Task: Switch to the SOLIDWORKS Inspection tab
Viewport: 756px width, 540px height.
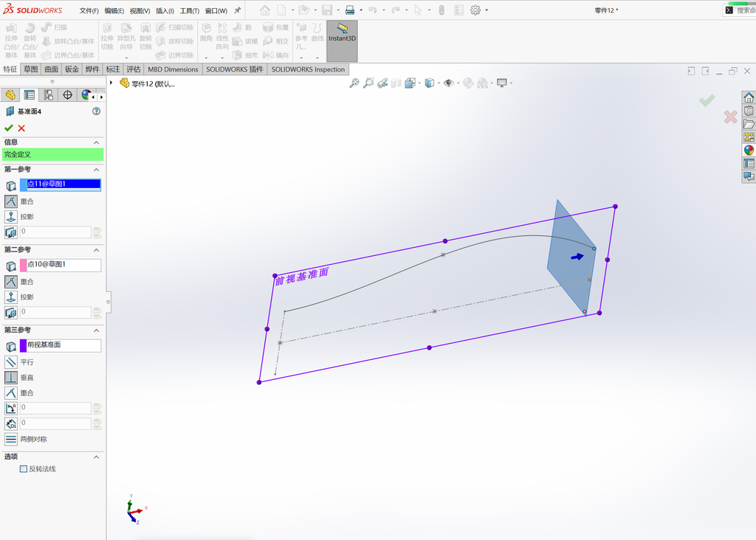Action: pos(308,69)
